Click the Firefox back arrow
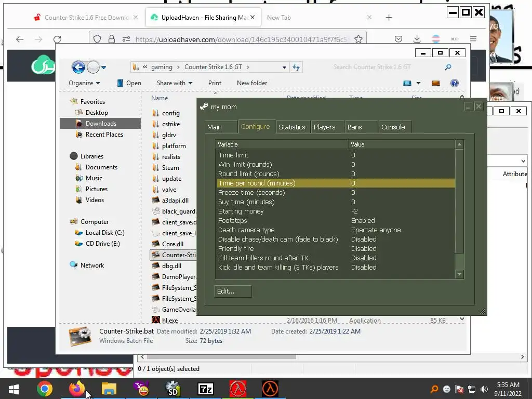532x399 pixels. coord(20,39)
